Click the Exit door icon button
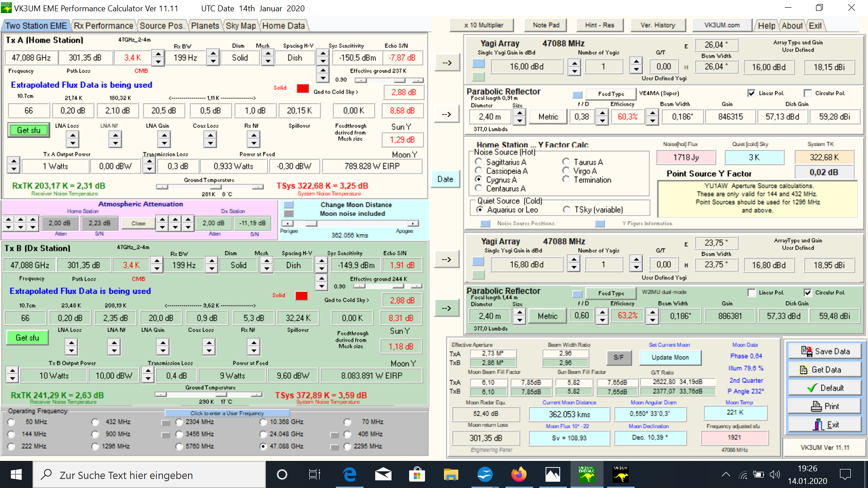This screenshot has width=868, height=488. pos(825,425)
